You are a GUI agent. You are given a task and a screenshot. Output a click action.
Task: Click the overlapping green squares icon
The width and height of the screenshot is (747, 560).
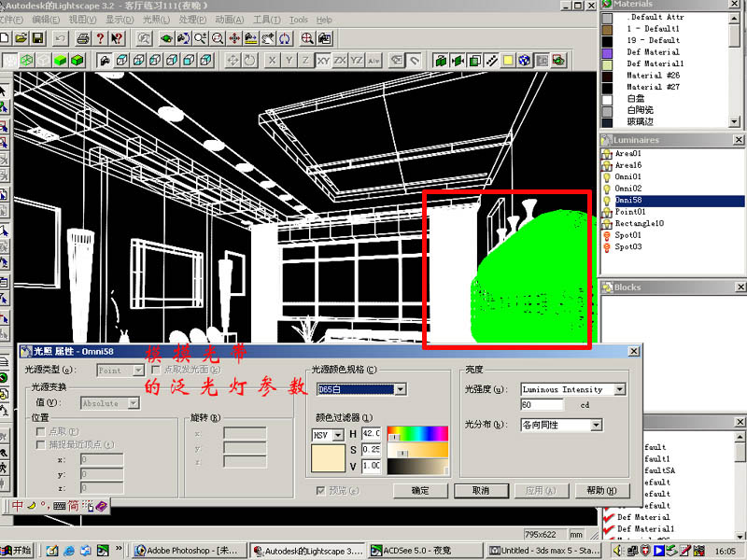point(474,61)
